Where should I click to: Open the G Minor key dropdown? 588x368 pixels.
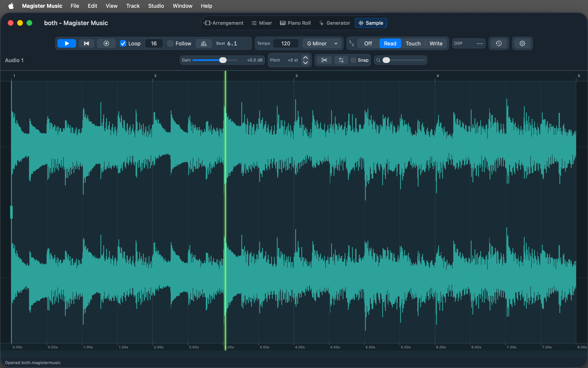[x=322, y=43]
